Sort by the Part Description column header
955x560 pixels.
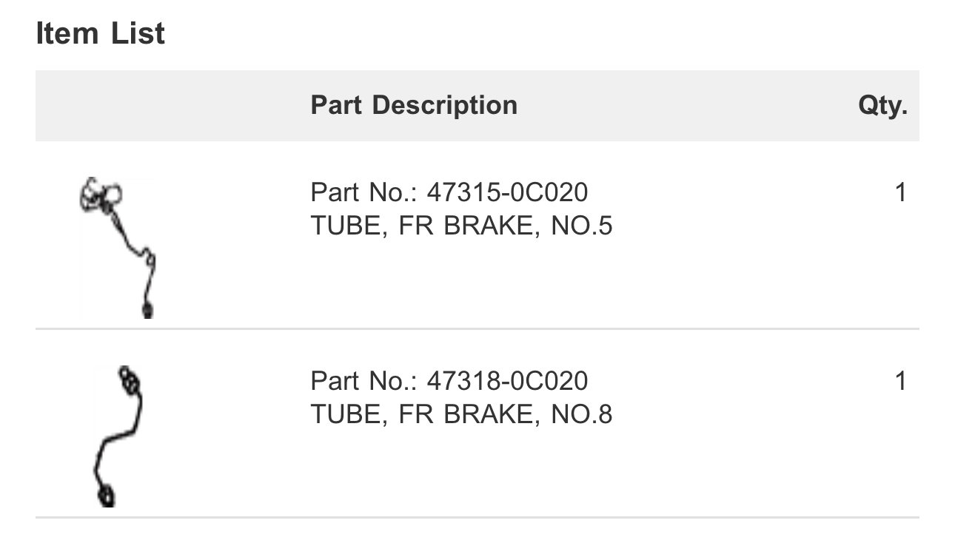coord(414,105)
